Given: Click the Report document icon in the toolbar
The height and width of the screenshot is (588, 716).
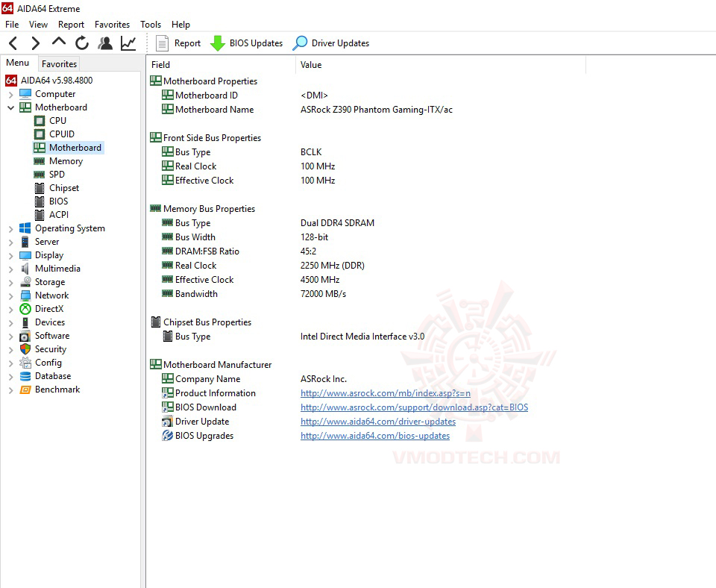Looking at the screenshot, I should coord(162,43).
